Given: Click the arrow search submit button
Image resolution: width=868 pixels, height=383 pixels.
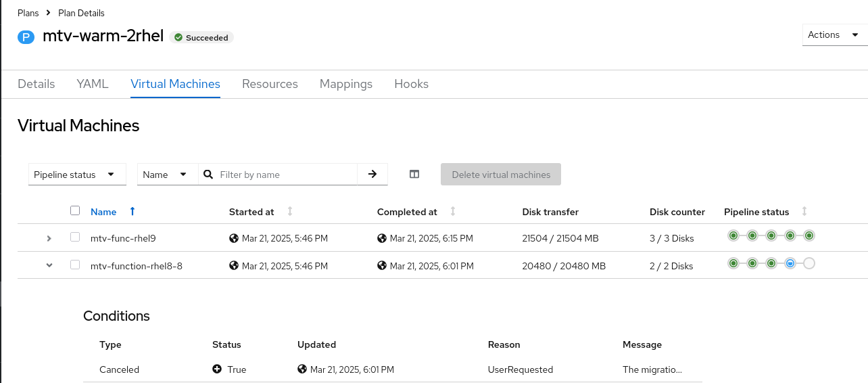Looking at the screenshot, I should pyautogui.click(x=372, y=174).
